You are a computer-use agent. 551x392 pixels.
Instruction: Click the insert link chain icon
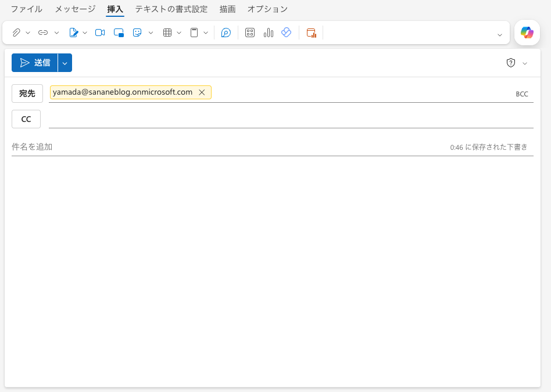43,33
